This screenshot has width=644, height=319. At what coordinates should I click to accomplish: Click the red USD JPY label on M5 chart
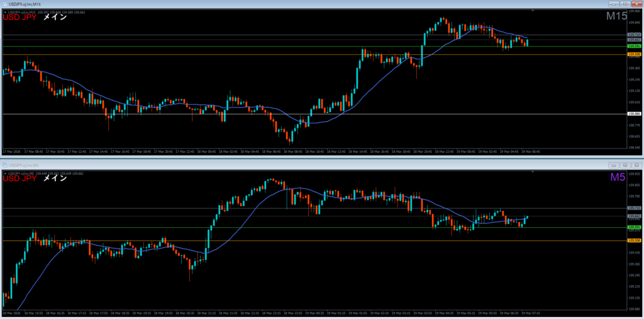[19, 179]
